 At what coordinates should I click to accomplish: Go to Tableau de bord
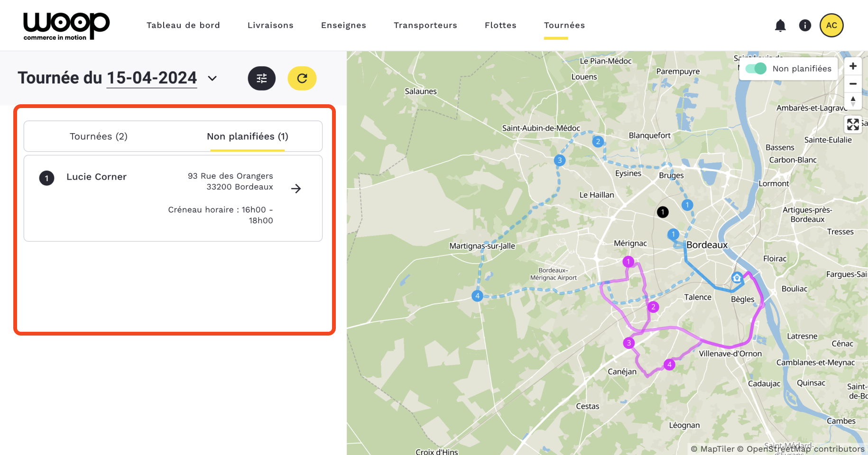[x=183, y=26]
